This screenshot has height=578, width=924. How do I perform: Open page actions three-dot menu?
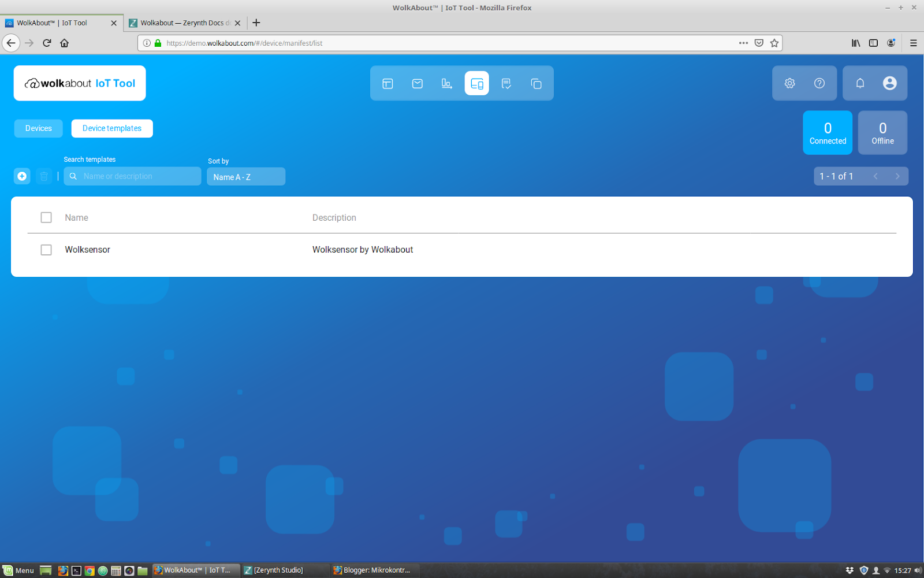tap(743, 43)
